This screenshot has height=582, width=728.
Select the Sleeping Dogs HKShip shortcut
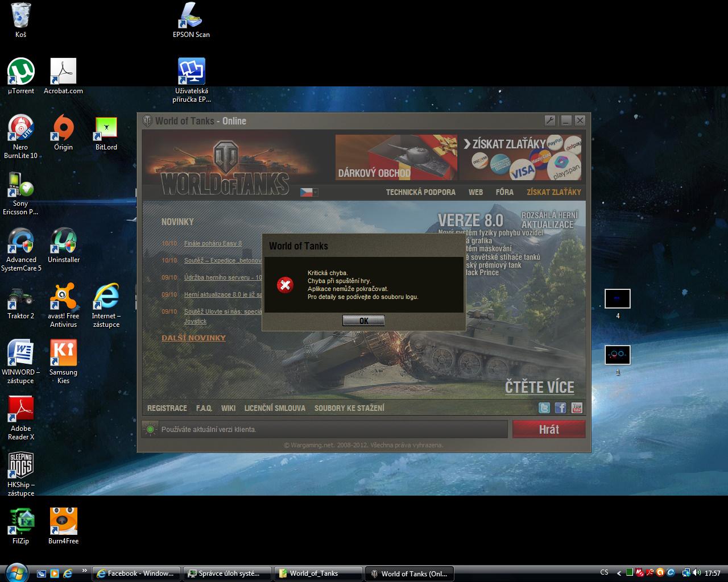(21, 467)
